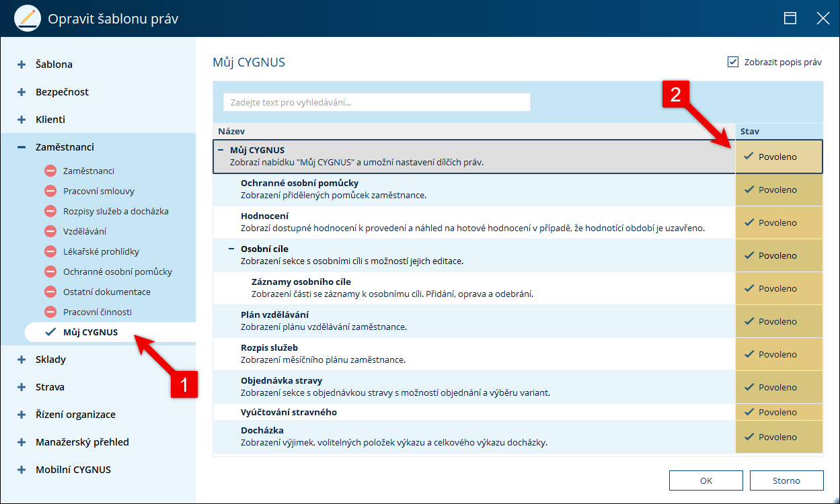
Task: Toggle Povoleno for Ochranné osobní pomůcky right
Action: coord(779,190)
